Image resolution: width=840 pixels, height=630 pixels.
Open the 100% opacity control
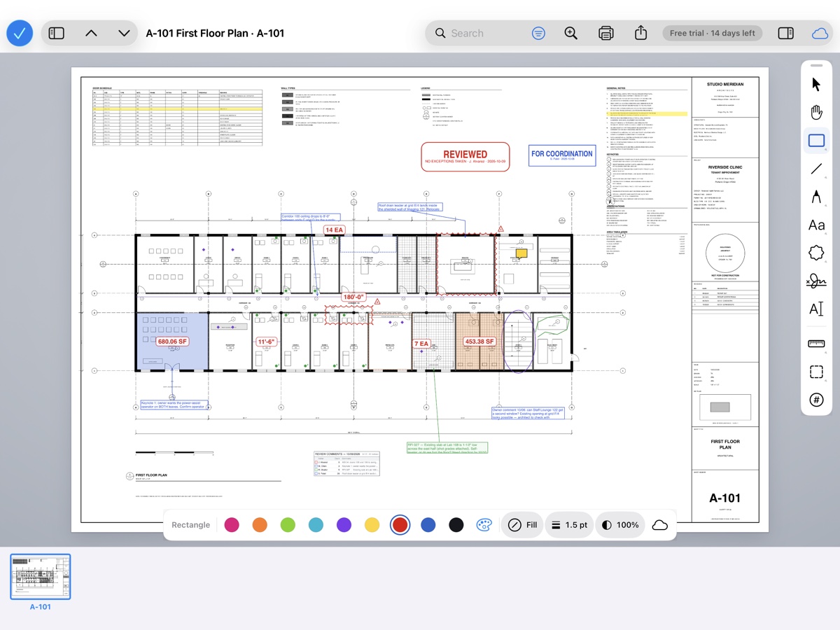[x=620, y=525]
